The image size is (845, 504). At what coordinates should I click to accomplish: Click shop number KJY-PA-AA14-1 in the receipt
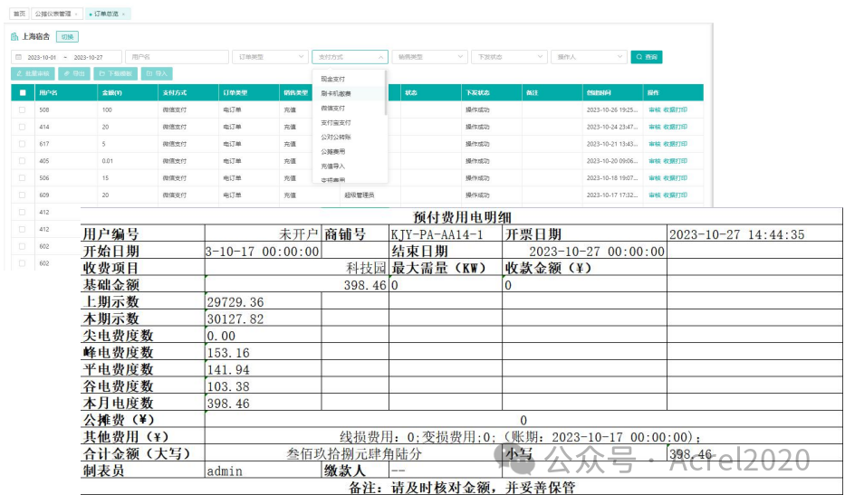click(437, 234)
